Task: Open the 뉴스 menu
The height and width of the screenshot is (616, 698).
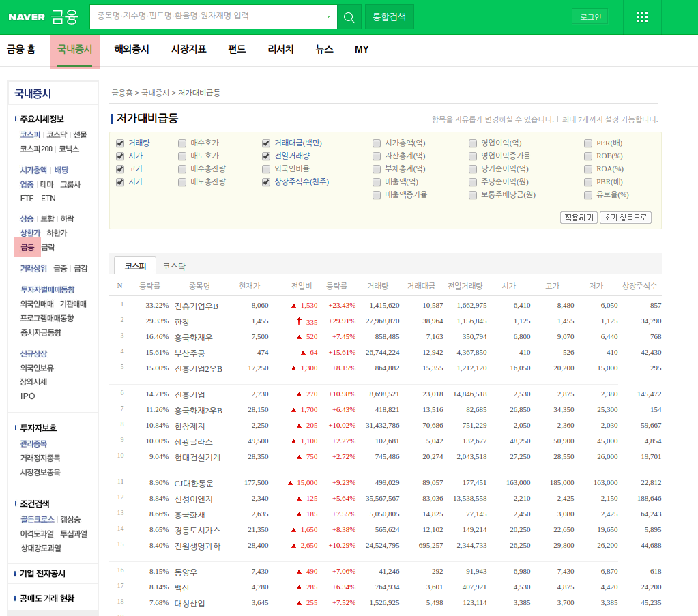Action: tap(324, 49)
